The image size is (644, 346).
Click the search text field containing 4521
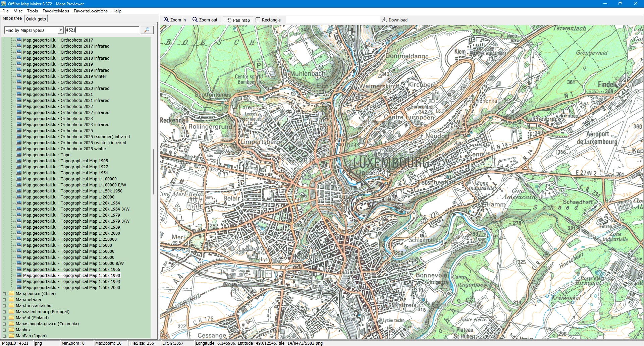(x=102, y=30)
